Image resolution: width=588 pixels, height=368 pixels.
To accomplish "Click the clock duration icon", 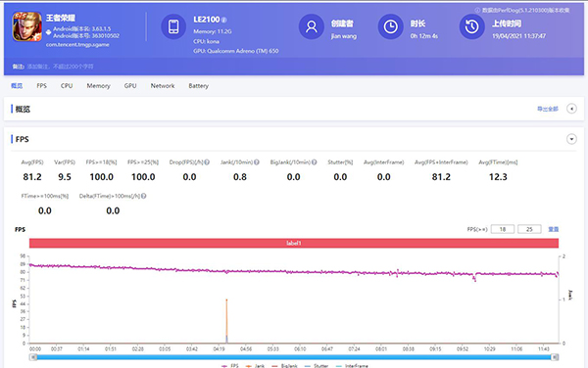I will coord(390,26).
